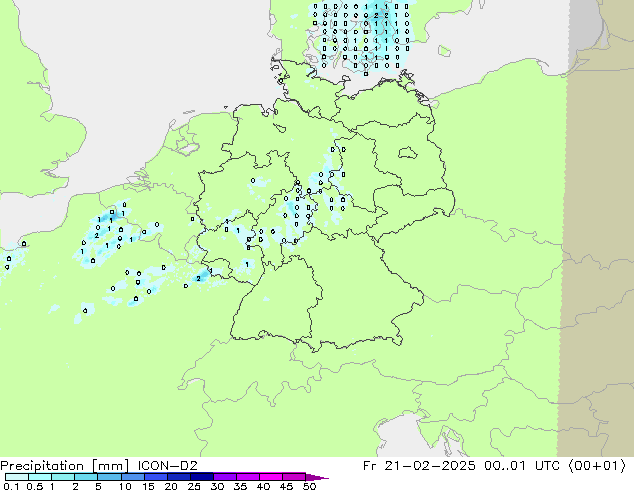The image size is (634, 490).
Task: Select the 5–10 mm legend color box
Action: [109, 477]
